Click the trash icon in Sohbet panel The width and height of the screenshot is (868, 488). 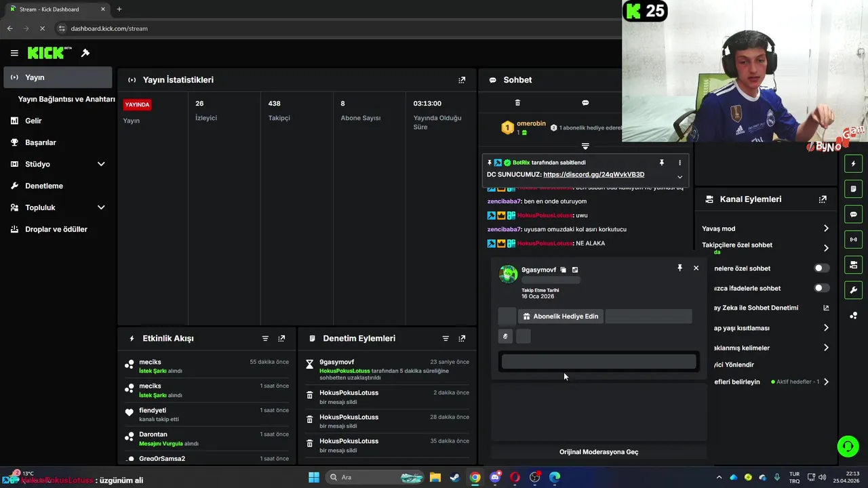click(517, 103)
